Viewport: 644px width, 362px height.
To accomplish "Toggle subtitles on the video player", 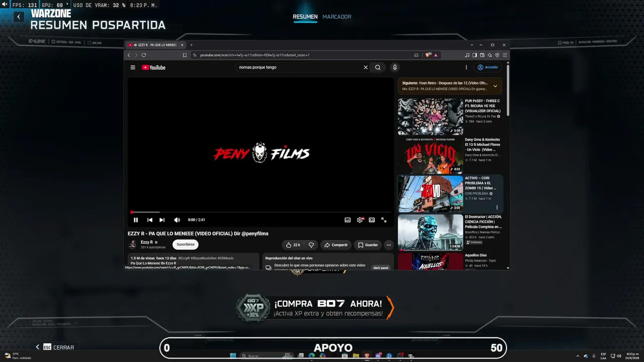I will pyautogui.click(x=348, y=220).
